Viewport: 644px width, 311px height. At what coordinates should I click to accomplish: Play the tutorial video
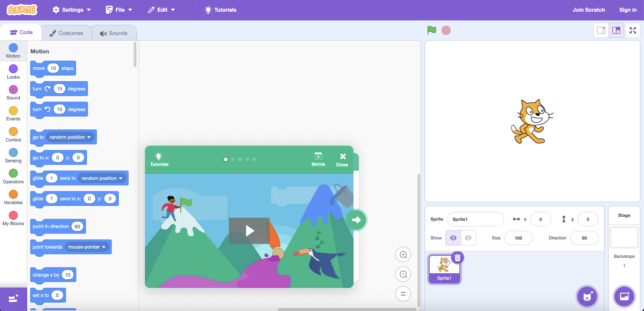point(249,230)
